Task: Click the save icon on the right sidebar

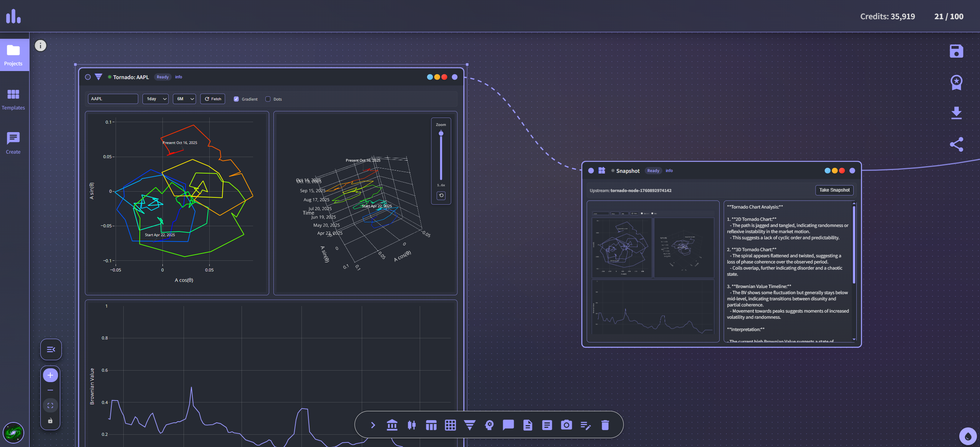Action: [956, 51]
